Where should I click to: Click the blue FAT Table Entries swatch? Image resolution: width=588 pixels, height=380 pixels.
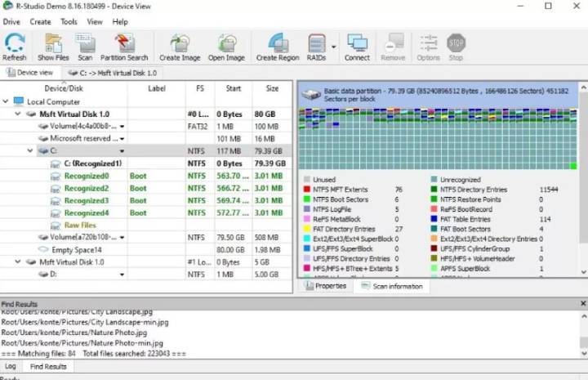tap(434, 219)
